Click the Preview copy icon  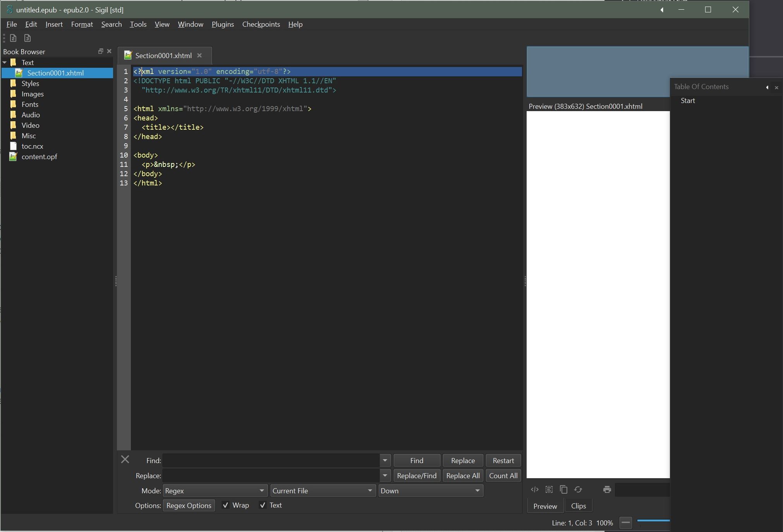(564, 489)
